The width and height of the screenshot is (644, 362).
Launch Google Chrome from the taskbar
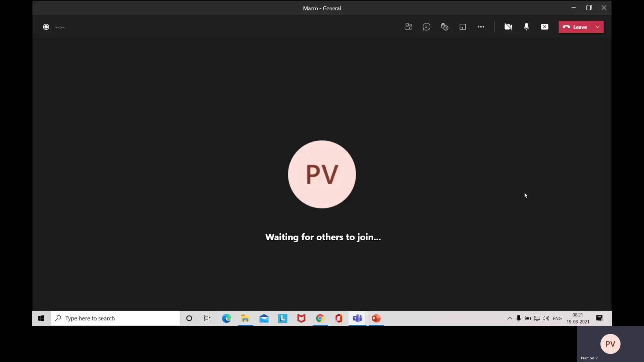click(x=320, y=318)
